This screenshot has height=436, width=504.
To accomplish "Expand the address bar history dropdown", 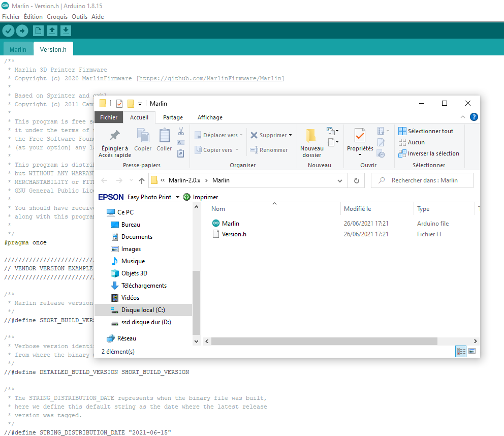I will click(x=340, y=181).
